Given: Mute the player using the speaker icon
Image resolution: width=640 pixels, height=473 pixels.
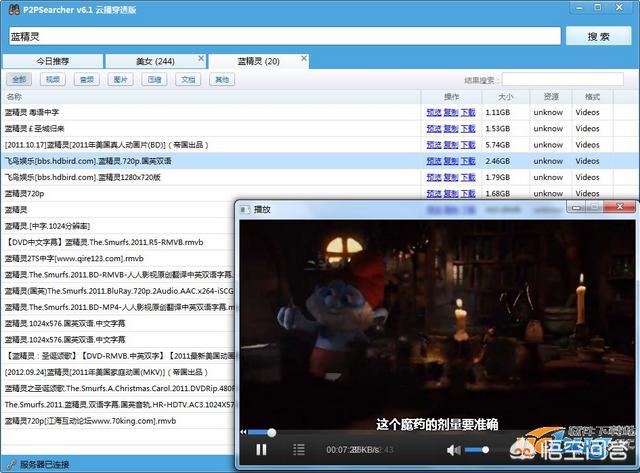Looking at the screenshot, I should (453, 450).
